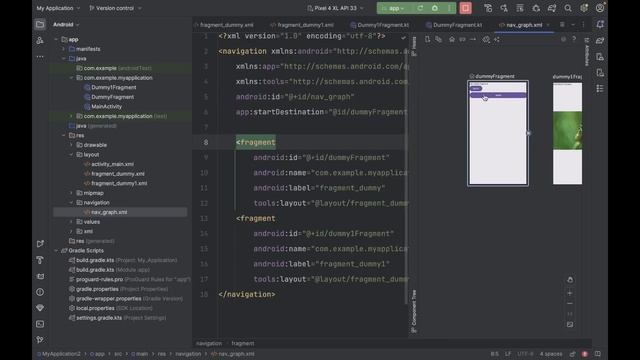Open the Terminal tool window icon
This screenshot has width=640, height=360.
pyautogui.click(x=40, y=324)
